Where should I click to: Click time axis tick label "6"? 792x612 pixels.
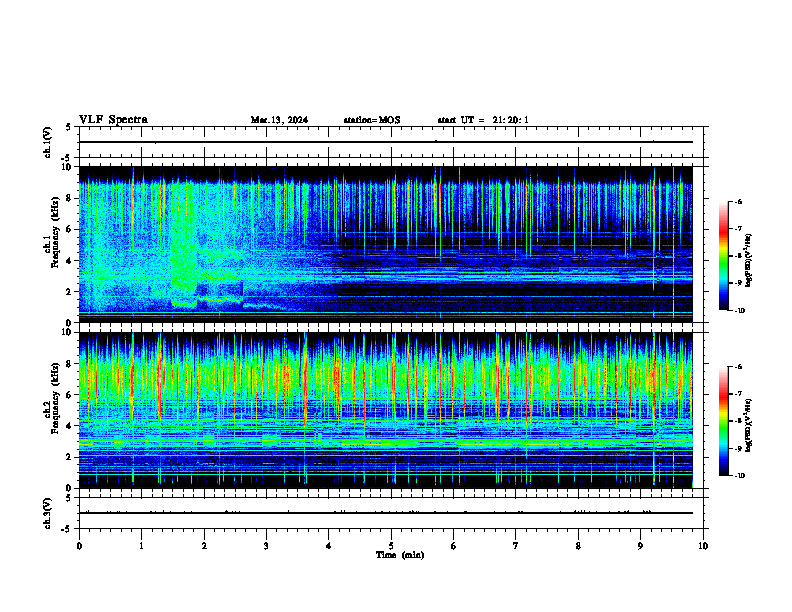[x=454, y=546]
